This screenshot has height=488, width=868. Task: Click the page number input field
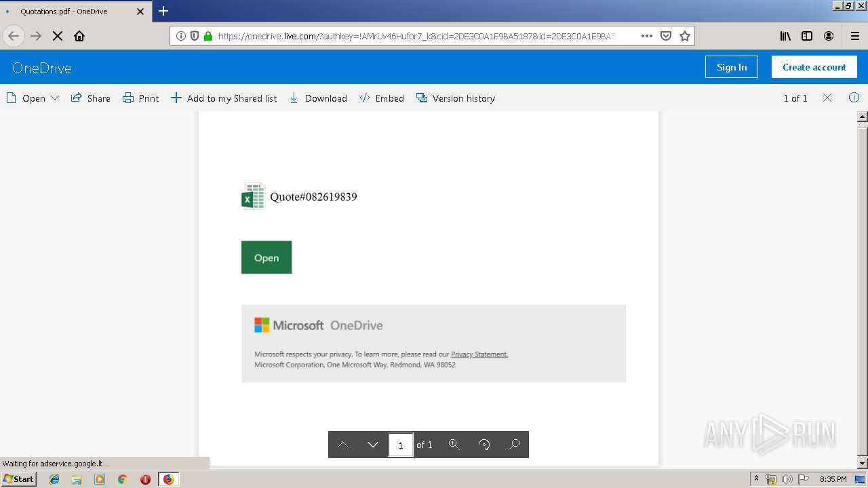tap(401, 445)
